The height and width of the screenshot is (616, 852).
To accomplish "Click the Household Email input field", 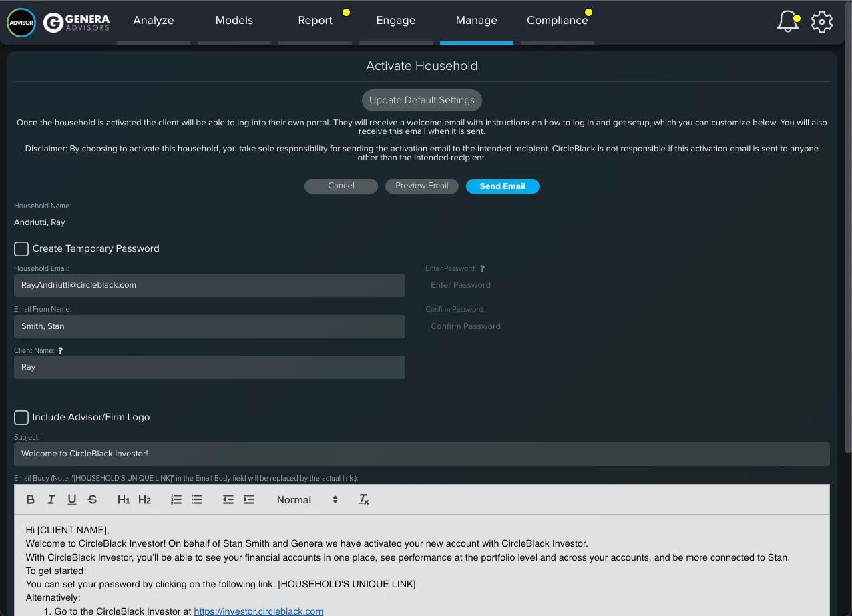I will point(210,285).
